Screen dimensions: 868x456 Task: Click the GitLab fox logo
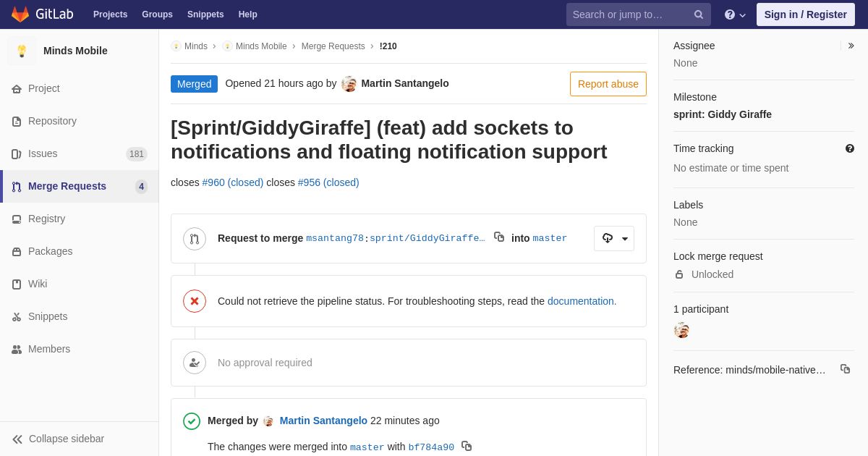pos(20,14)
